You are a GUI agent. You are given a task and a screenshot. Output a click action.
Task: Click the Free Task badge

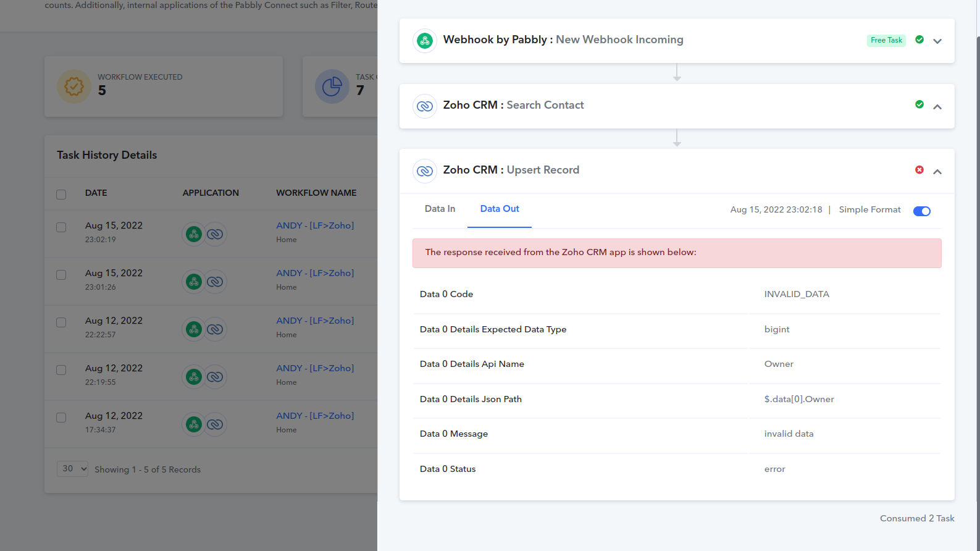(886, 40)
